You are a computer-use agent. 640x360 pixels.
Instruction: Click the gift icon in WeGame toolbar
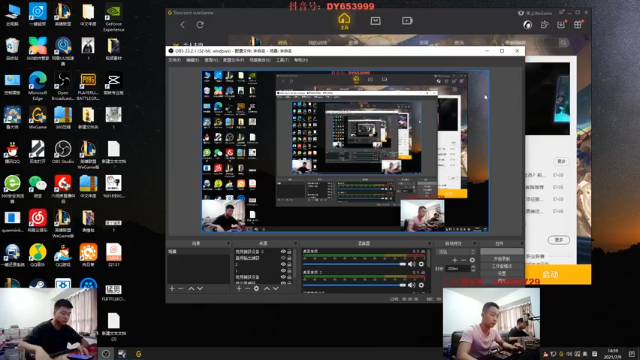[x=578, y=24]
